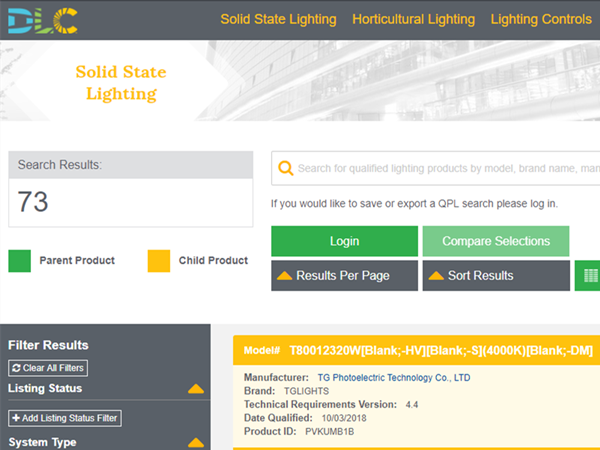Click the green Parent Product legend swatch
Screen dimensions: 600x450
20,261
